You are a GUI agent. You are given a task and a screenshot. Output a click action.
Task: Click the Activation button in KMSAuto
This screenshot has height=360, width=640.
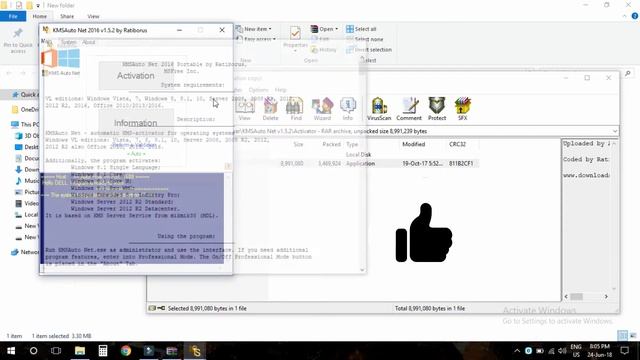136,76
